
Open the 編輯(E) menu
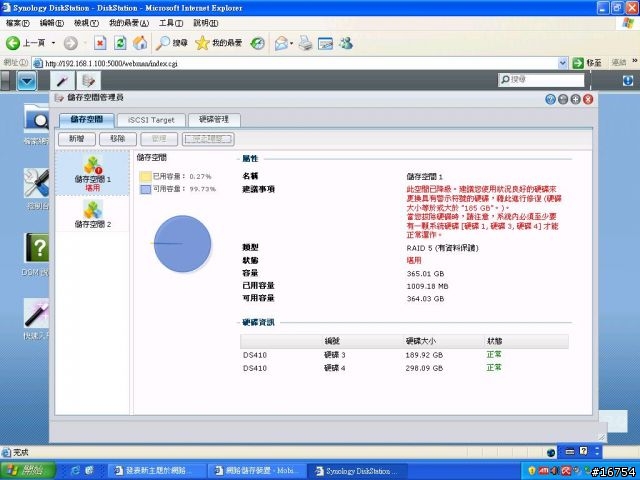(x=52, y=23)
